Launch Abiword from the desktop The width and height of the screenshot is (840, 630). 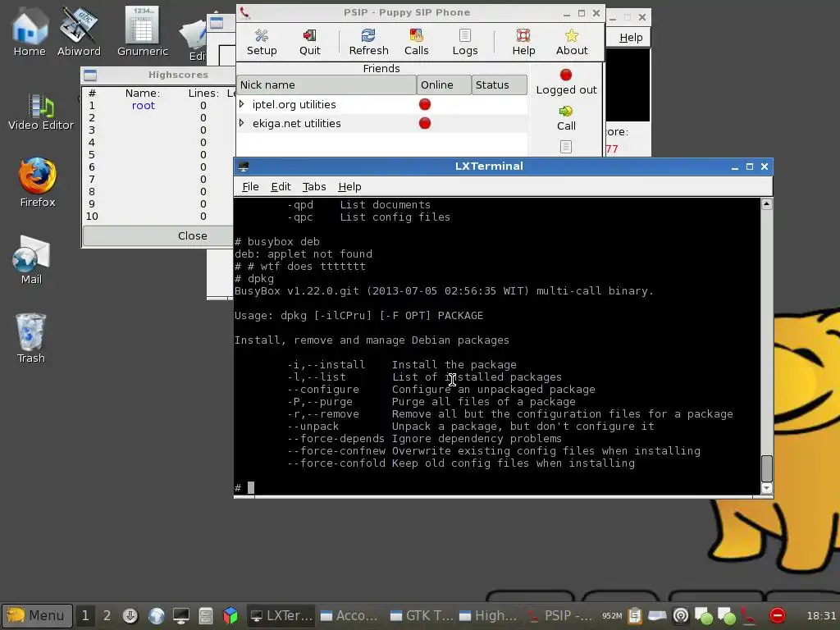click(79, 31)
